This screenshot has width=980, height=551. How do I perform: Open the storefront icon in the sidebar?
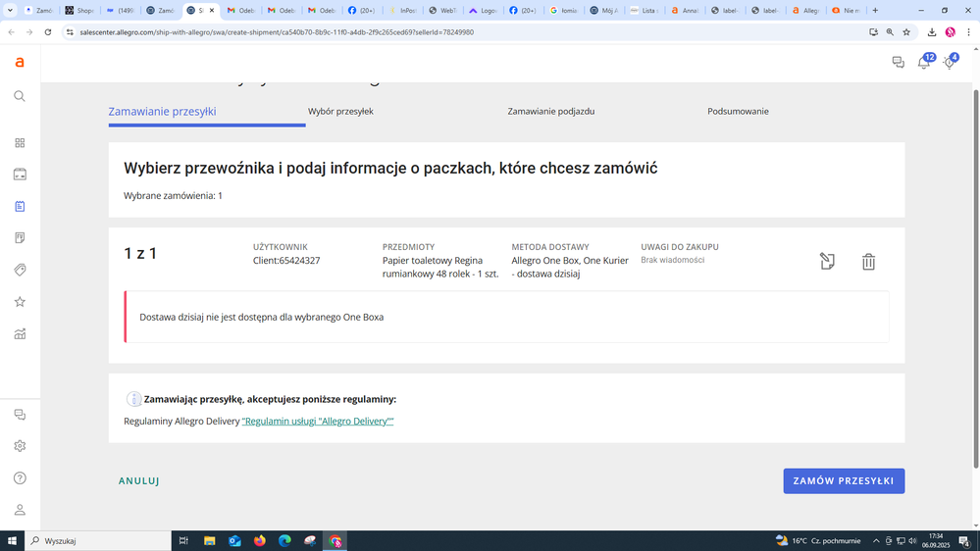click(x=20, y=175)
